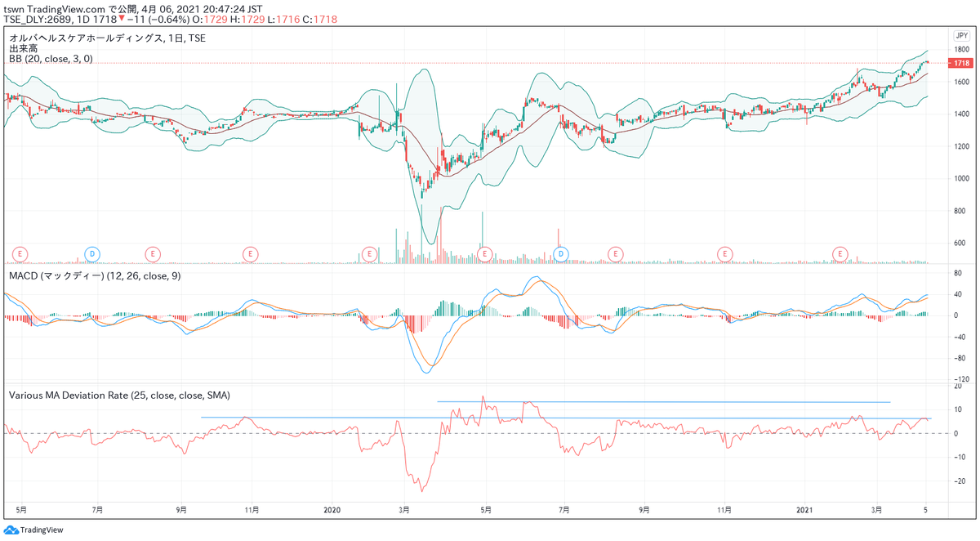Click the leftmost red E earnings marker

click(x=21, y=254)
